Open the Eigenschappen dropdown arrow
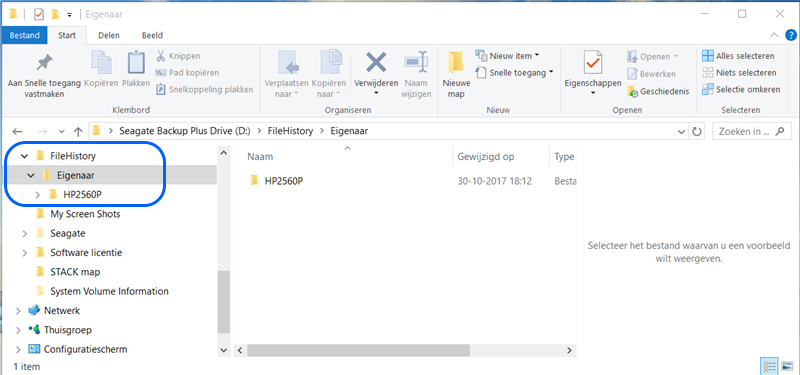Screen dimensions: 800x375 click(x=593, y=93)
